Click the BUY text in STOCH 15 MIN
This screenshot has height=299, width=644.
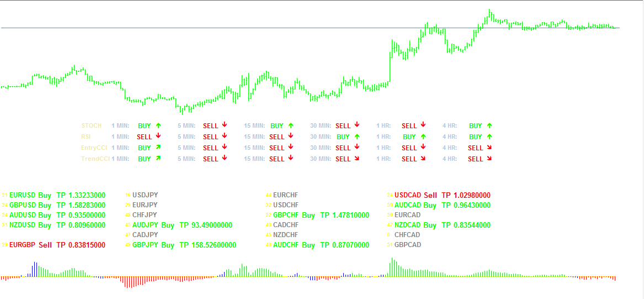pyautogui.click(x=277, y=126)
